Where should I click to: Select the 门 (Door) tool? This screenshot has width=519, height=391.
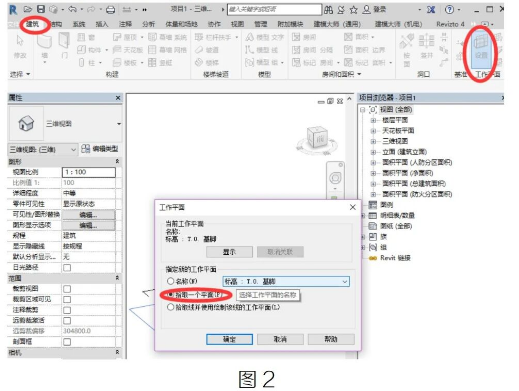(64, 46)
